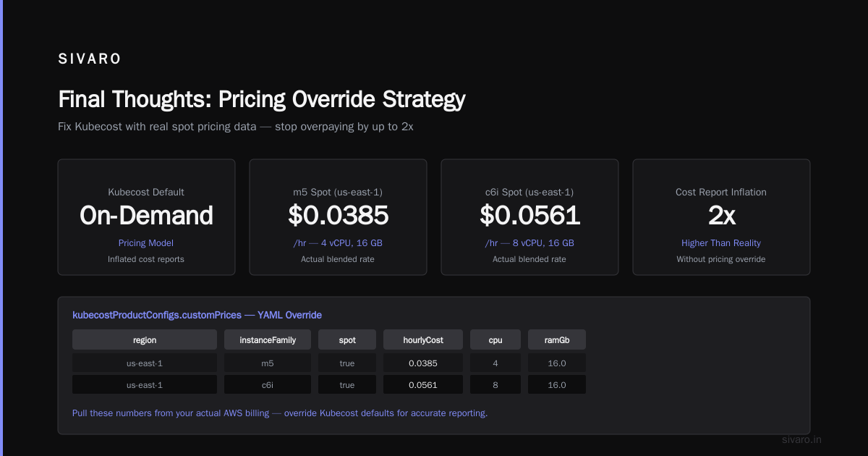Click the spot column header

347,339
